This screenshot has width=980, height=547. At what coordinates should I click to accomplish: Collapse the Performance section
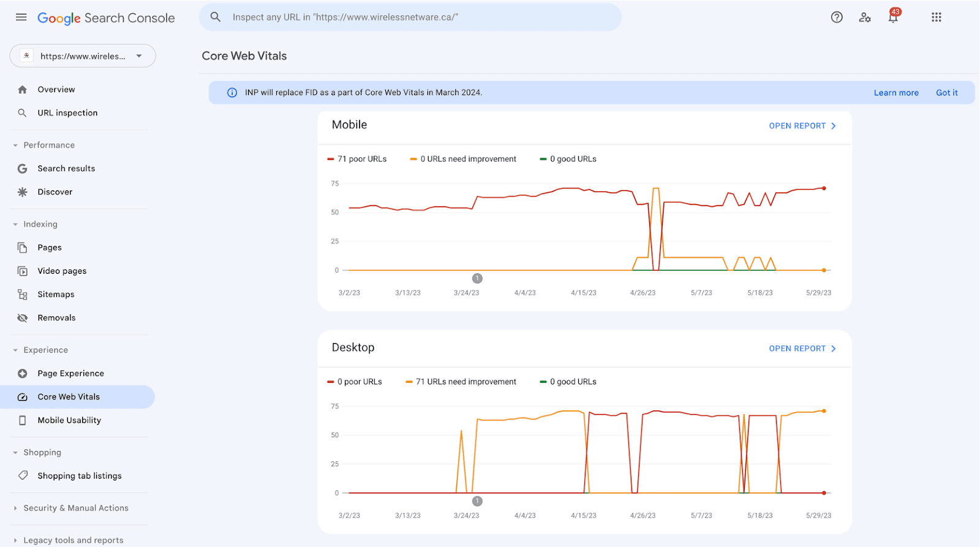[48, 145]
